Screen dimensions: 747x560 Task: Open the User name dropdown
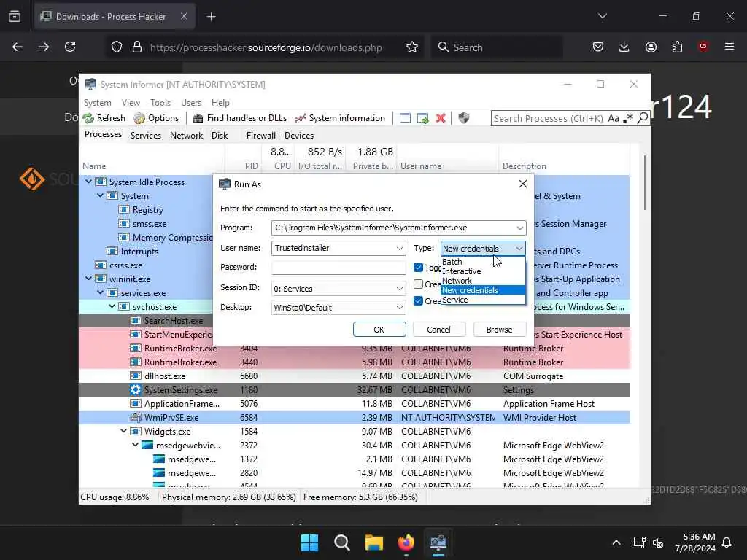point(399,248)
